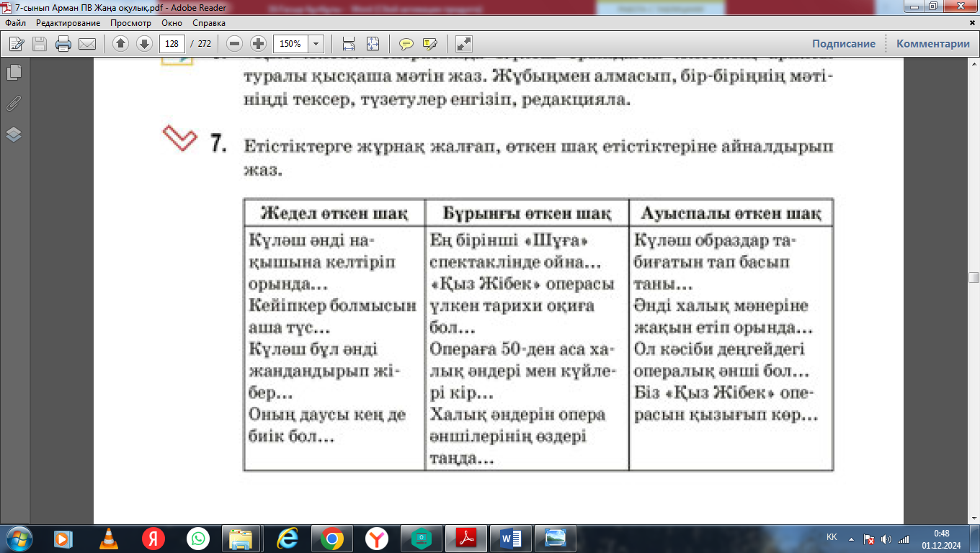Go to previous page with up arrow
The width and height of the screenshot is (980, 553).
coord(120,44)
